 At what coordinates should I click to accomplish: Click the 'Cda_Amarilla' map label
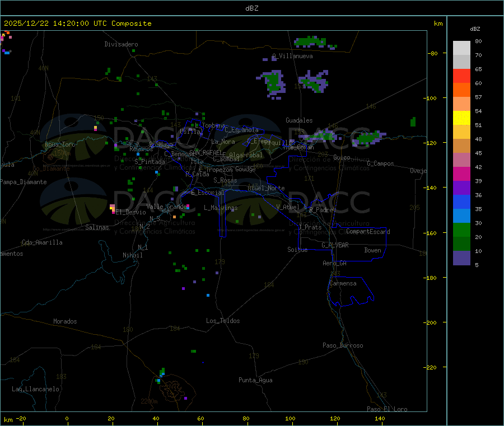tap(42, 242)
